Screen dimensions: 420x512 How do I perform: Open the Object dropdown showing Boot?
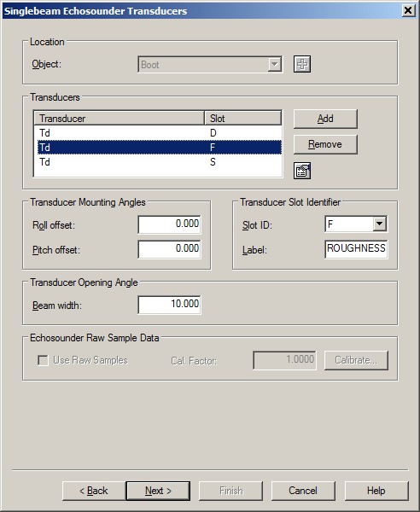(210, 65)
